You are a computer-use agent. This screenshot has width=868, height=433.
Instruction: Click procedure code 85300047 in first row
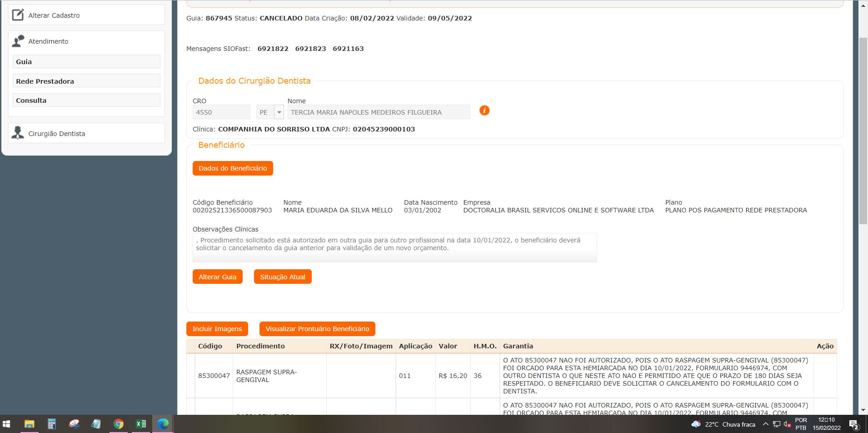click(x=214, y=376)
